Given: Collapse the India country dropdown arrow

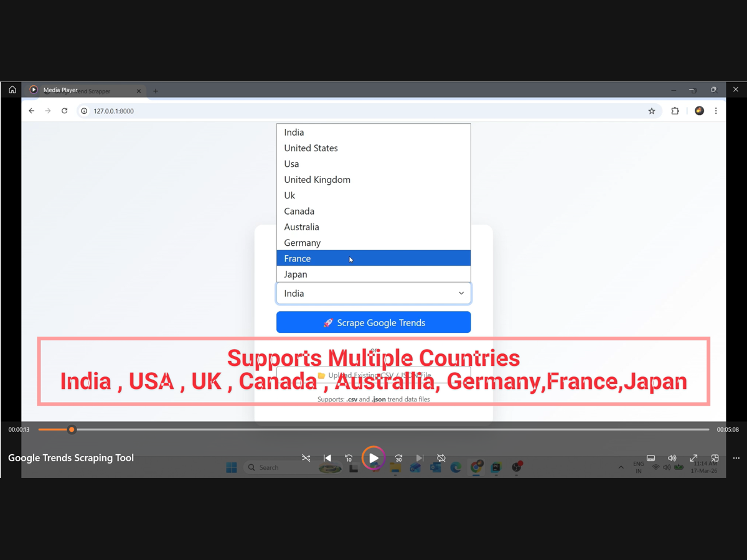Looking at the screenshot, I should pyautogui.click(x=461, y=293).
